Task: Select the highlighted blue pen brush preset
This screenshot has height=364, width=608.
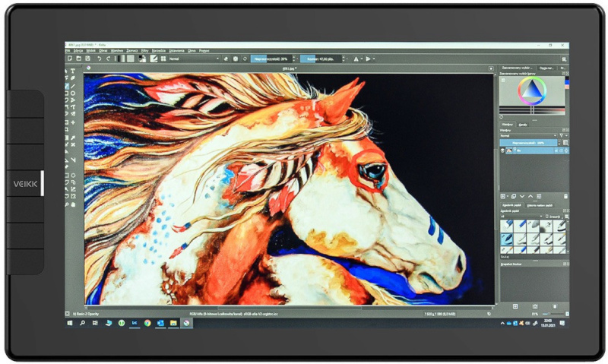Action: pyautogui.click(x=506, y=239)
